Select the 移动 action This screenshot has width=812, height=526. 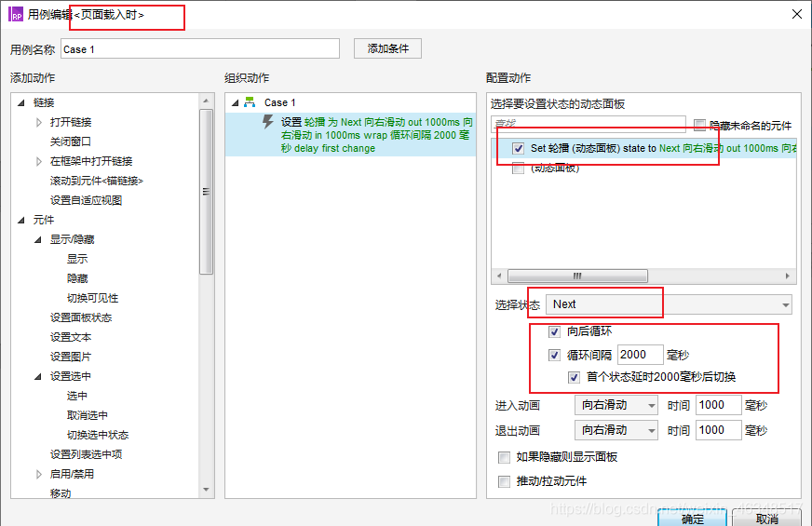[x=61, y=493]
